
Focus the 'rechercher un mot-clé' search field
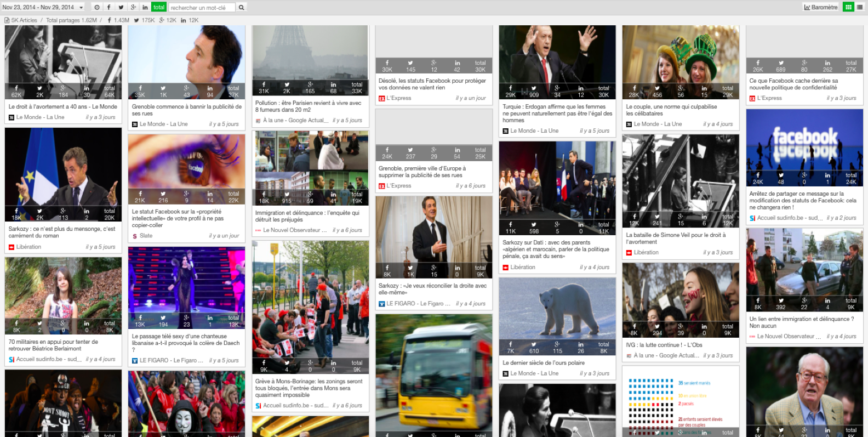click(x=202, y=7)
